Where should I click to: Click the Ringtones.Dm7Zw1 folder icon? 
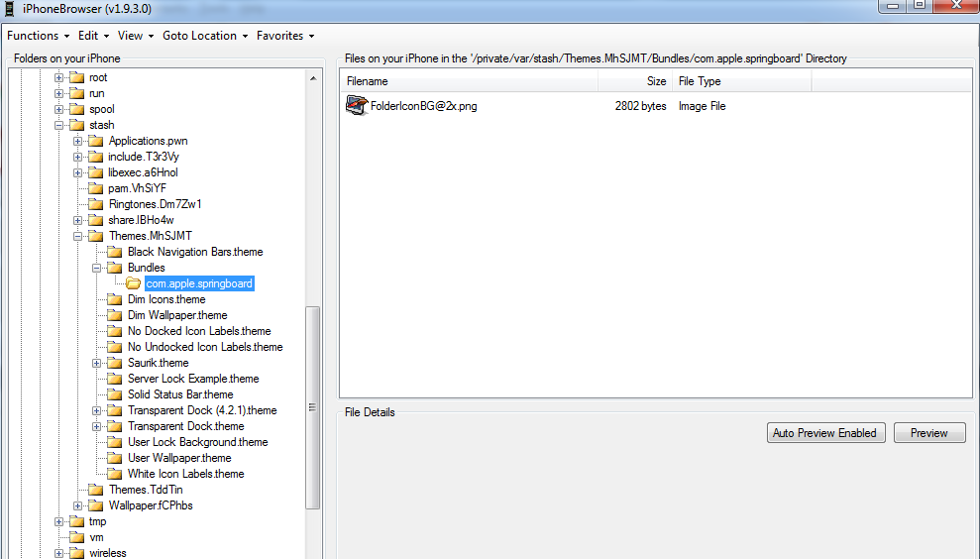pyautogui.click(x=96, y=204)
